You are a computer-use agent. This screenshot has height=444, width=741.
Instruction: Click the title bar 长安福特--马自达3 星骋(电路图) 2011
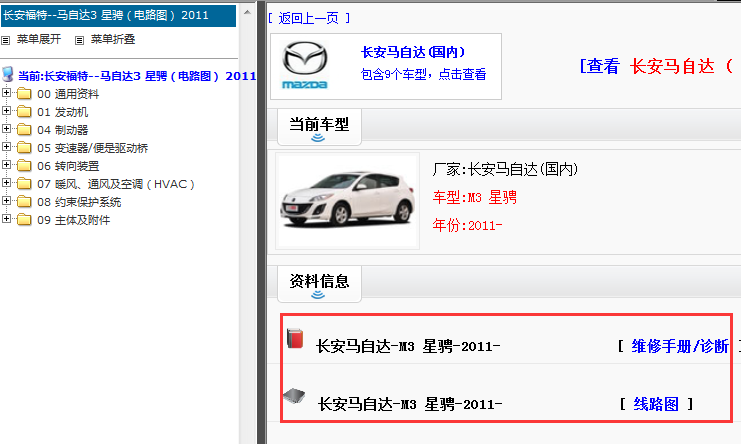118,16
